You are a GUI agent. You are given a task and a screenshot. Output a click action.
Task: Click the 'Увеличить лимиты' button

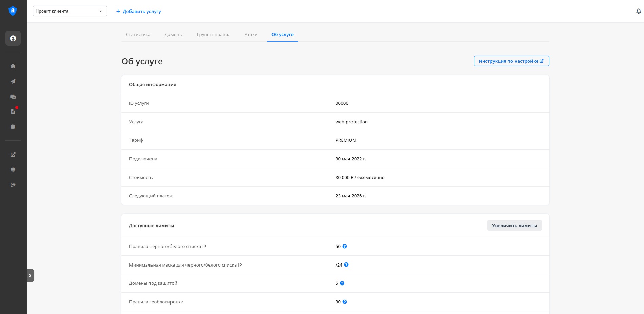coord(514,225)
